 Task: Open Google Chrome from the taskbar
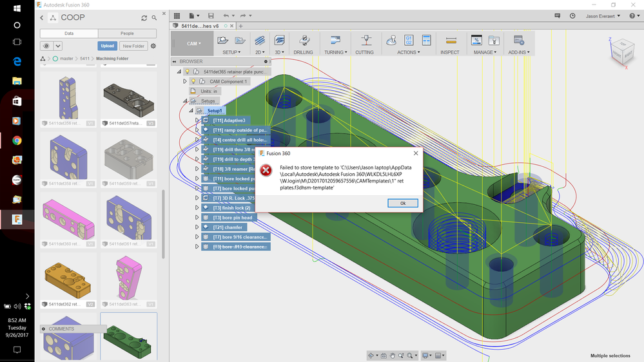[x=17, y=140]
